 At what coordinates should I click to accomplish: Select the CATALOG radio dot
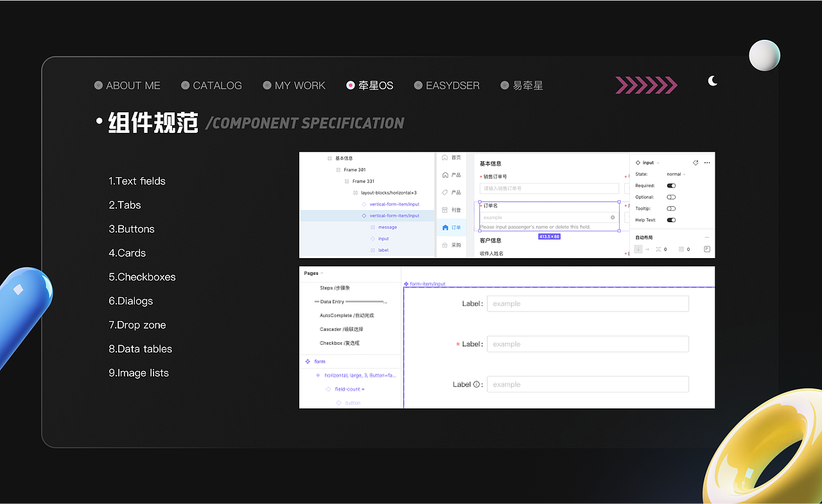(185, 85)
